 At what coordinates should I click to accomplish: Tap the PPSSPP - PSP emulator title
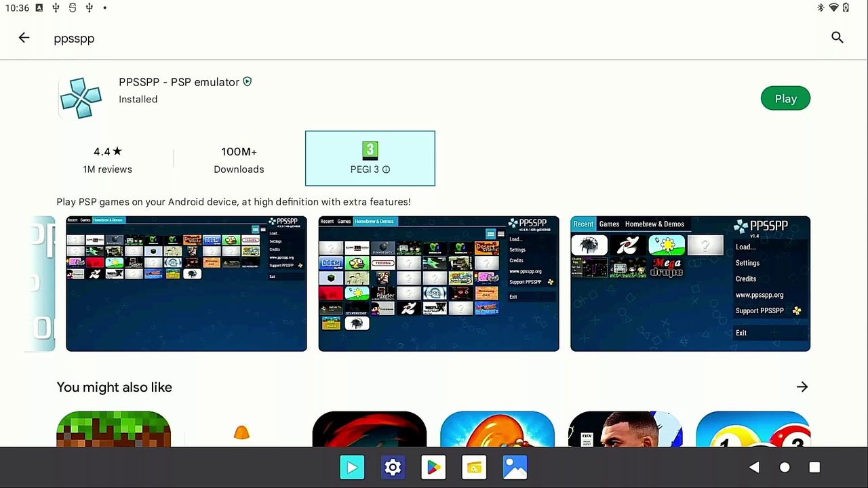click(179, 82)
